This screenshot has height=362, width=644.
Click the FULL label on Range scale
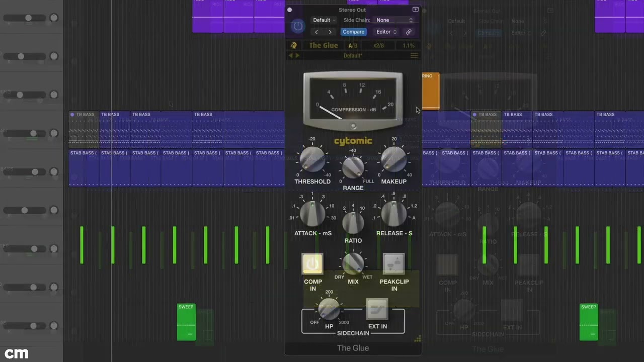point(369,182)
